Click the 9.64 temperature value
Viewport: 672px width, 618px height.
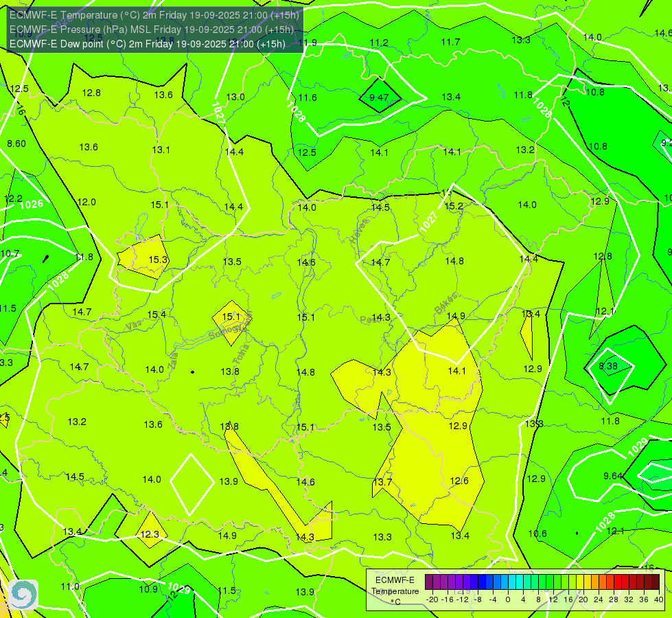tap(612, 476)
